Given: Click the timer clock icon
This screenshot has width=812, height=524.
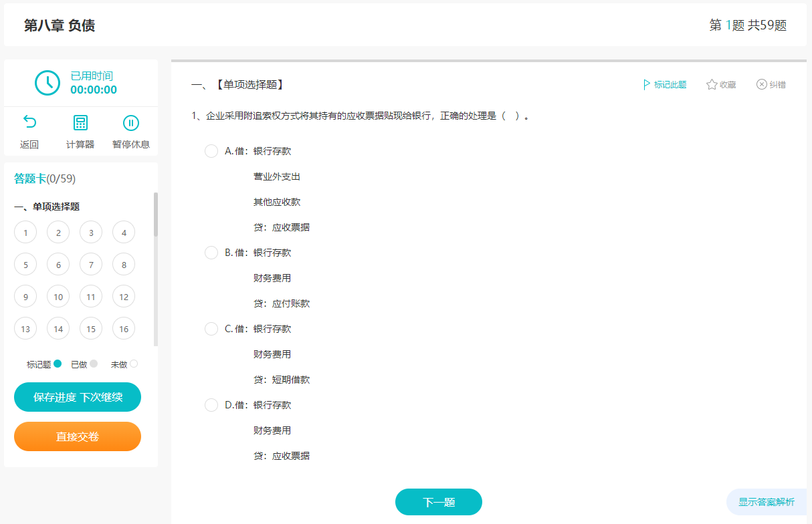Looking at the screenshot, I should (47, 83).
